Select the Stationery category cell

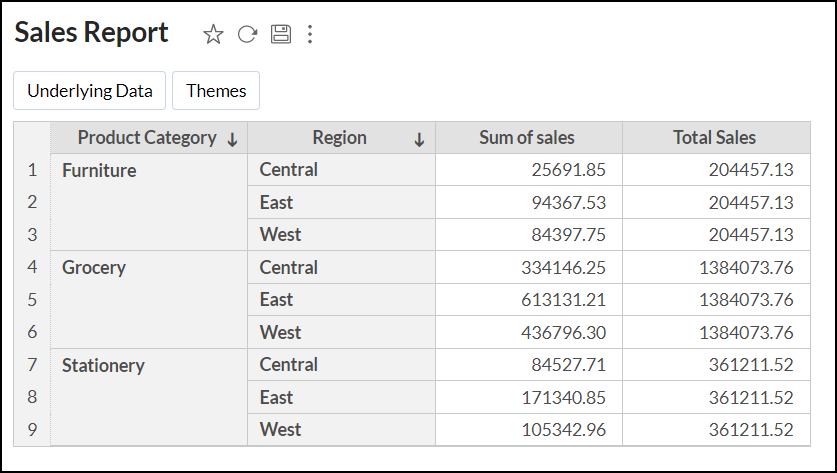(103, 366)
